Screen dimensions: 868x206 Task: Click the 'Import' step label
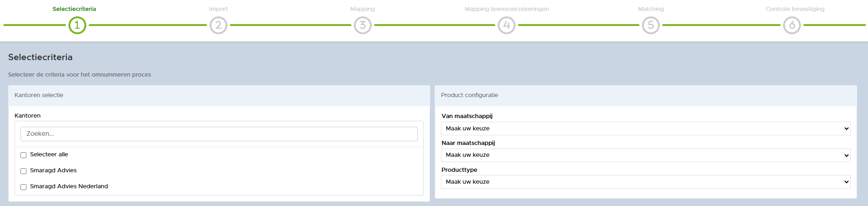click(x=218, y=9)
